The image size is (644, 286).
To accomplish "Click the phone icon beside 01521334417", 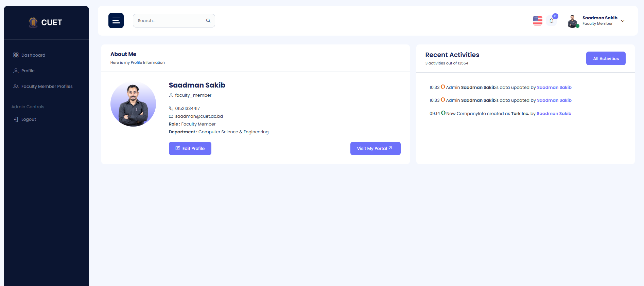I will pyautogui.click(x=171, y=109).
